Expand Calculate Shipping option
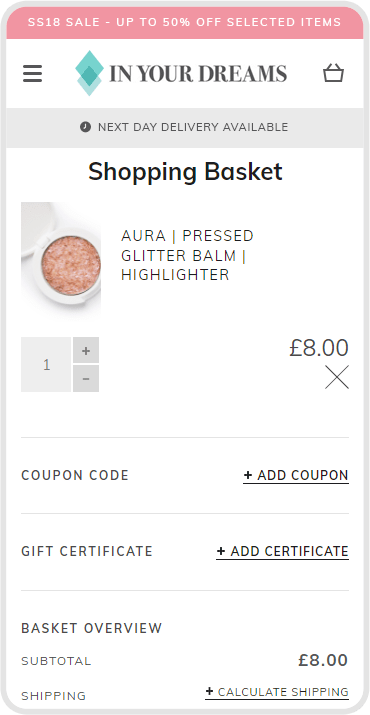Viewport: 370px width, 715px height. click(277, 692)
